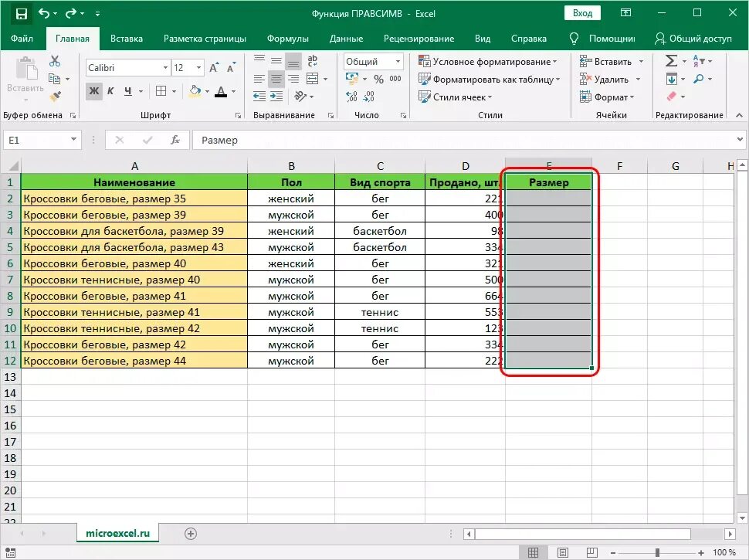Open Find and Select magnifier
Viewport: 749px width, 560px height.
pos(698,79)
